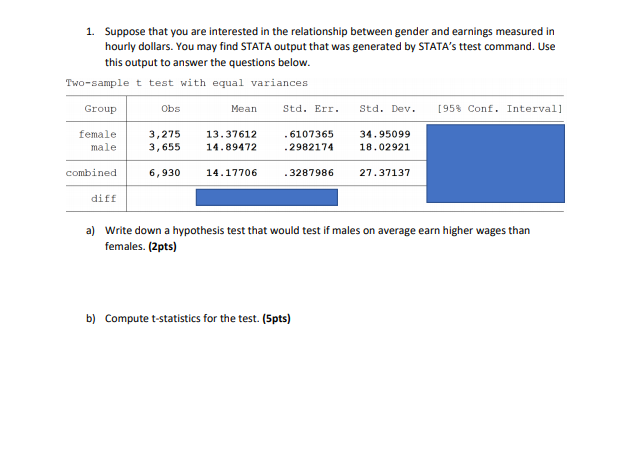Click the Obs column header
The height and width of the screenshot is (456, 628).
(x=171, y=108)
